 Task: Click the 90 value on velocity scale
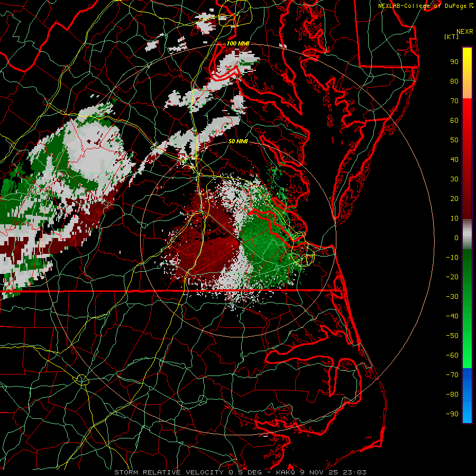coord(454,62)
